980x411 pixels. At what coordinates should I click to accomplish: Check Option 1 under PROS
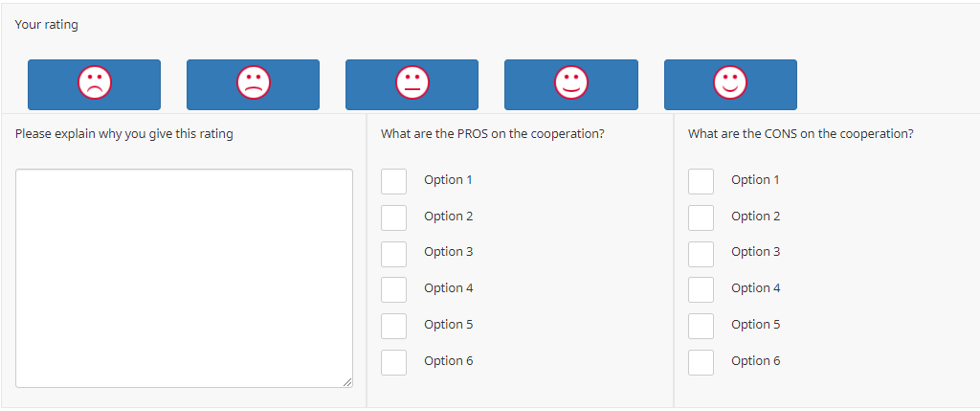[x=393, y=181]
